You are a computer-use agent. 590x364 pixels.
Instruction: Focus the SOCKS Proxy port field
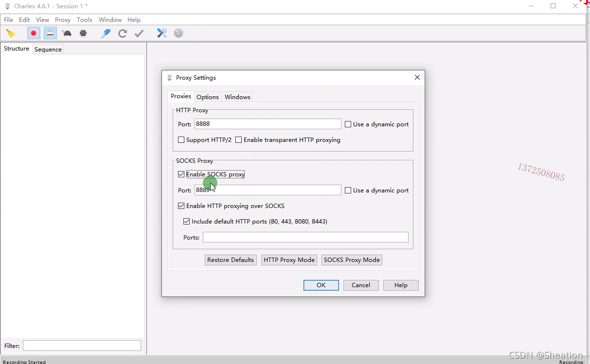tap(268, 190)
